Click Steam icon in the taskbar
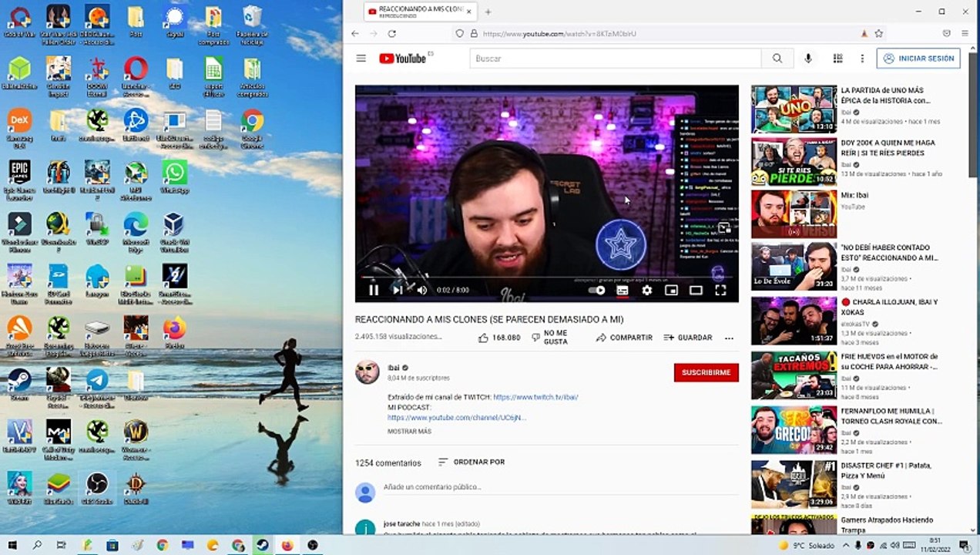The width and height of the screenshot is (980, 555). point(263,545)
